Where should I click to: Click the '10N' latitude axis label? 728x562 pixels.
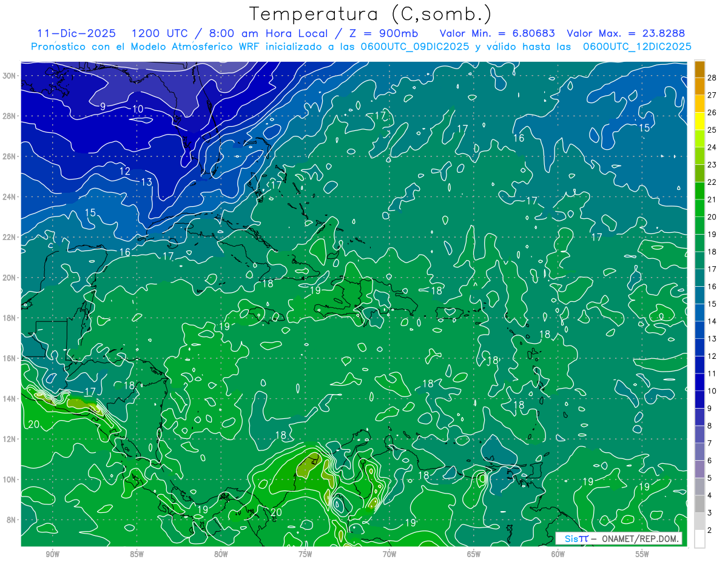point(9,480)
